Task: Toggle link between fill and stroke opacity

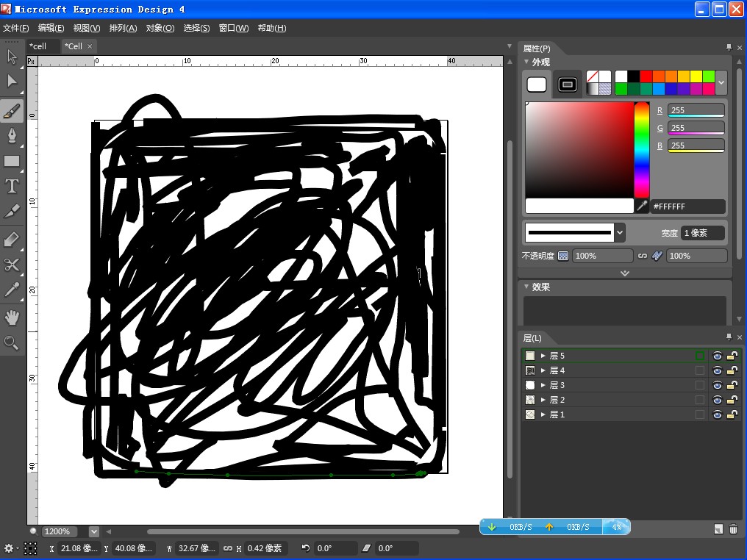Action: coord(643,256)
